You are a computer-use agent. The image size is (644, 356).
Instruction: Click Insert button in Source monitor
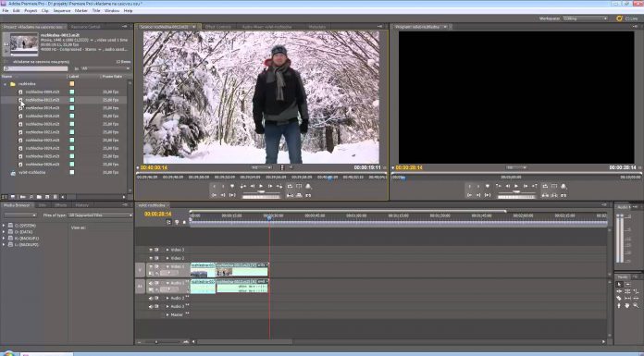[x=290, y=195]
